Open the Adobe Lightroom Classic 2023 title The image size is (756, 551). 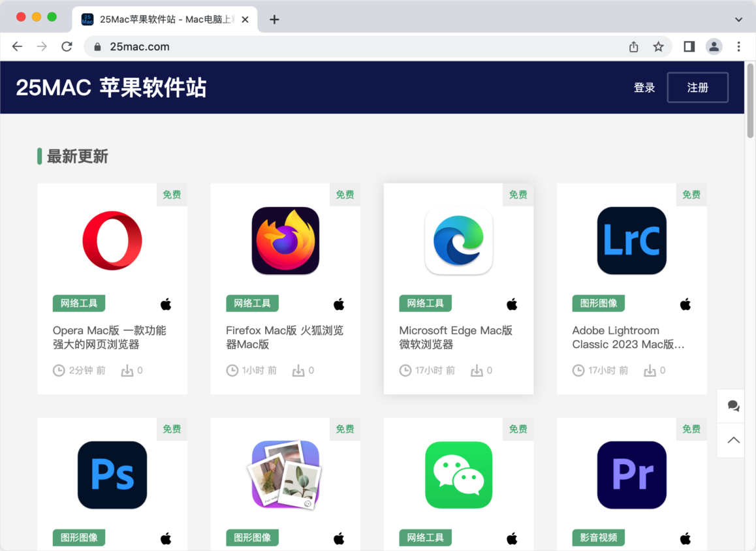[x=628, y=337]
